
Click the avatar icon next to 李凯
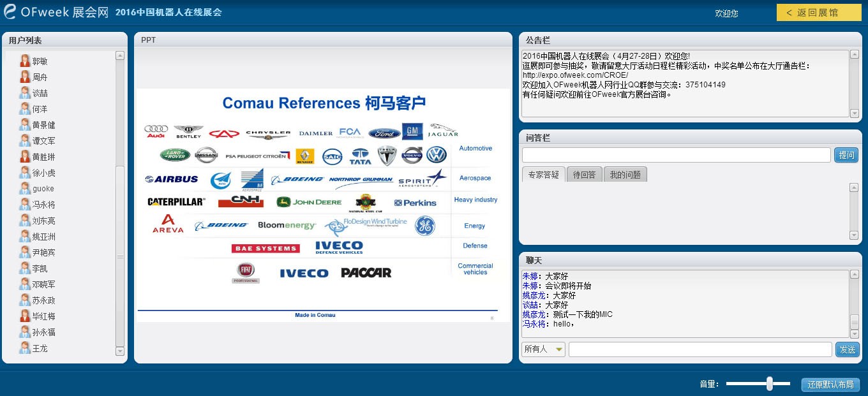25,268
